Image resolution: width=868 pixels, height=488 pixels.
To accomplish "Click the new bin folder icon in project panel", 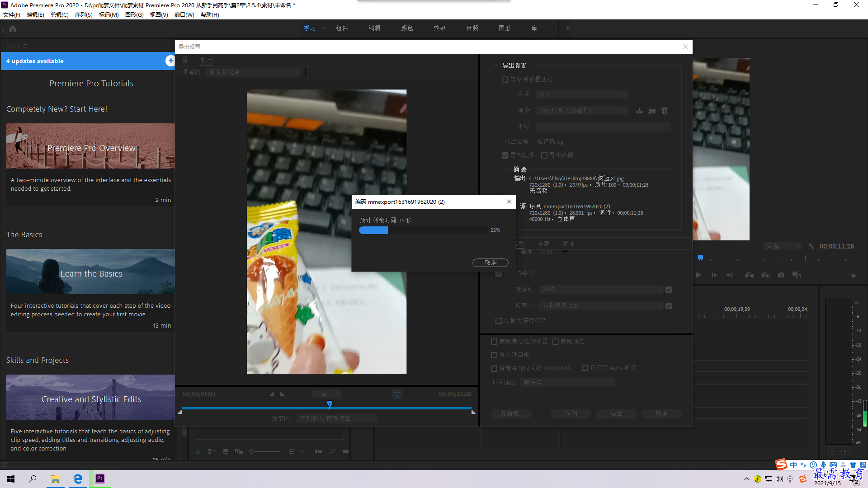I will coord(346,451).
